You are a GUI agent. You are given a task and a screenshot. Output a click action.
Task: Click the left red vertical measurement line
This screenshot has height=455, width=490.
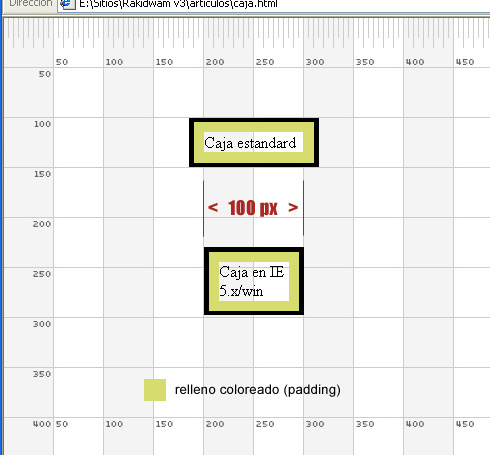[203, 208]
